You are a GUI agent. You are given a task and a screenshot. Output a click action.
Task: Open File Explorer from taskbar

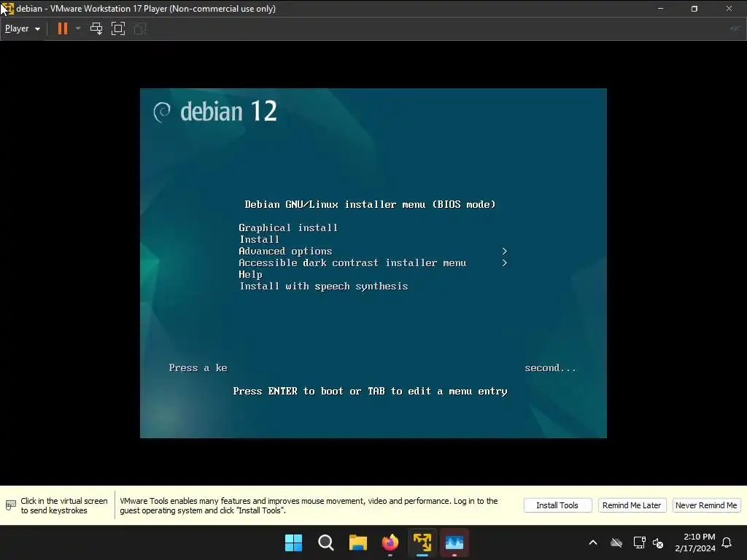(357, 542)
